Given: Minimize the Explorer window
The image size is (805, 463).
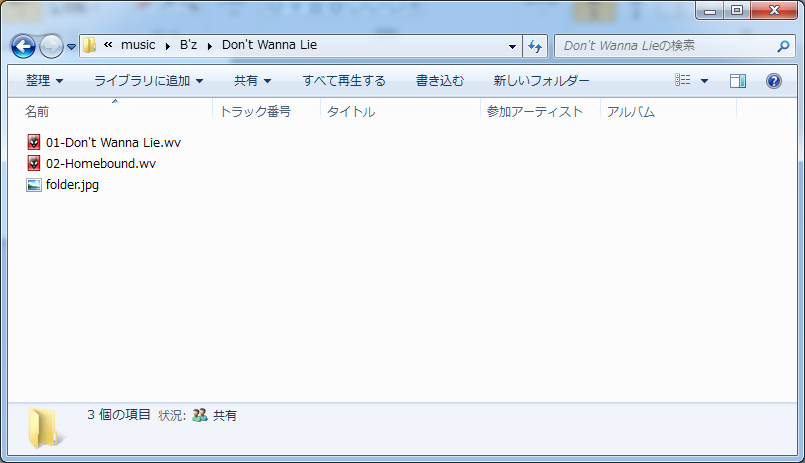Looking at the screenshot, I should click(x=710, y=10).
